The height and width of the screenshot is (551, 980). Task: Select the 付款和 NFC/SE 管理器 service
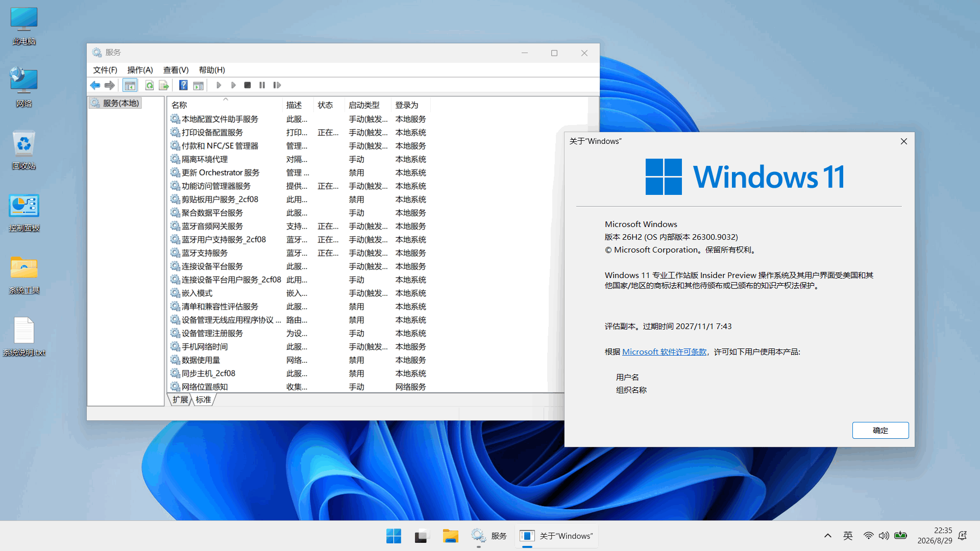click(300, 146)
